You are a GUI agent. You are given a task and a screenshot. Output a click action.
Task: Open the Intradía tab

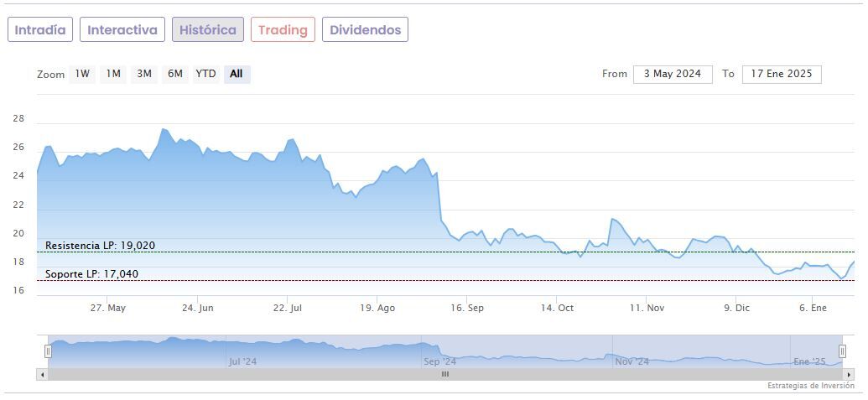pos(40,30)
